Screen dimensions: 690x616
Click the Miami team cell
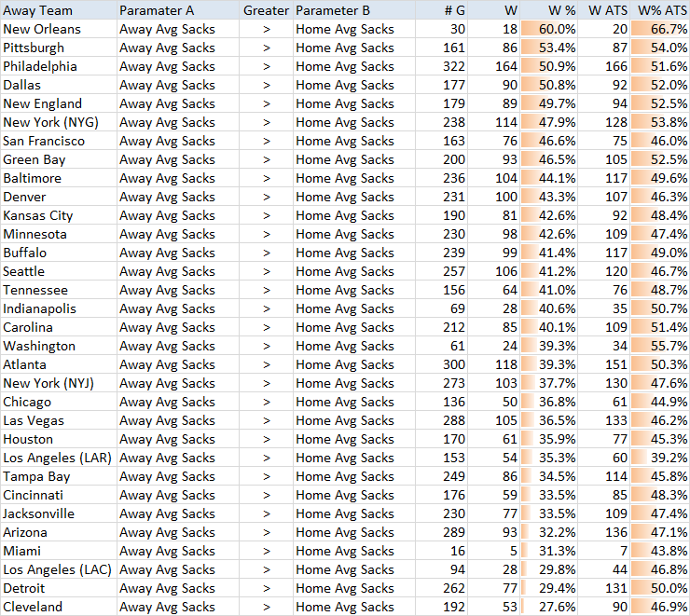click(58, 551)
